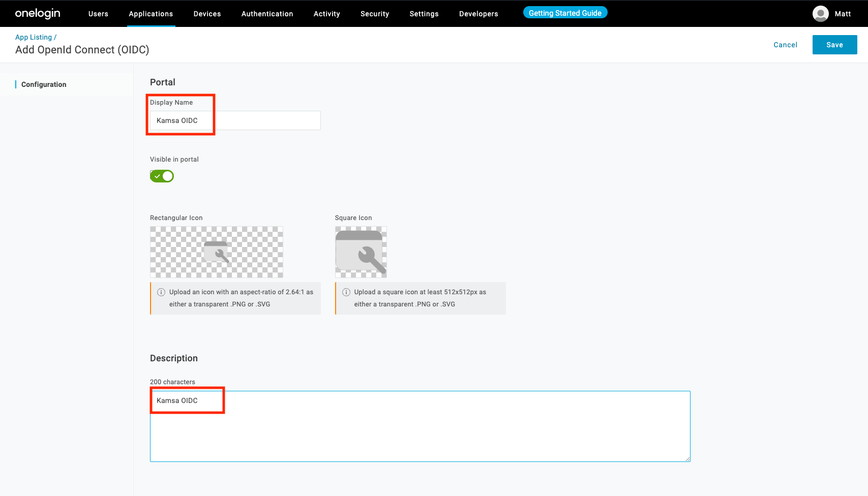Click the OneLogin logo
868x496 pixels.
tap(38, 14)
